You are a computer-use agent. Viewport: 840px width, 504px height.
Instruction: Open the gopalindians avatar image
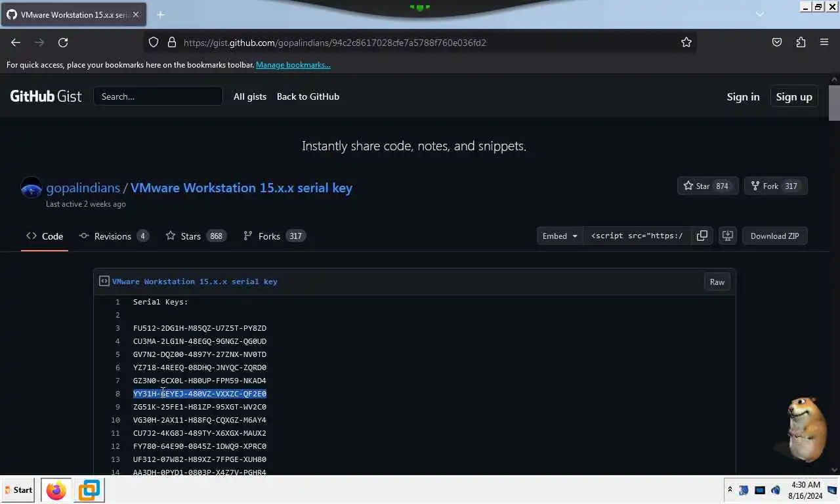(x=31, y=188)
